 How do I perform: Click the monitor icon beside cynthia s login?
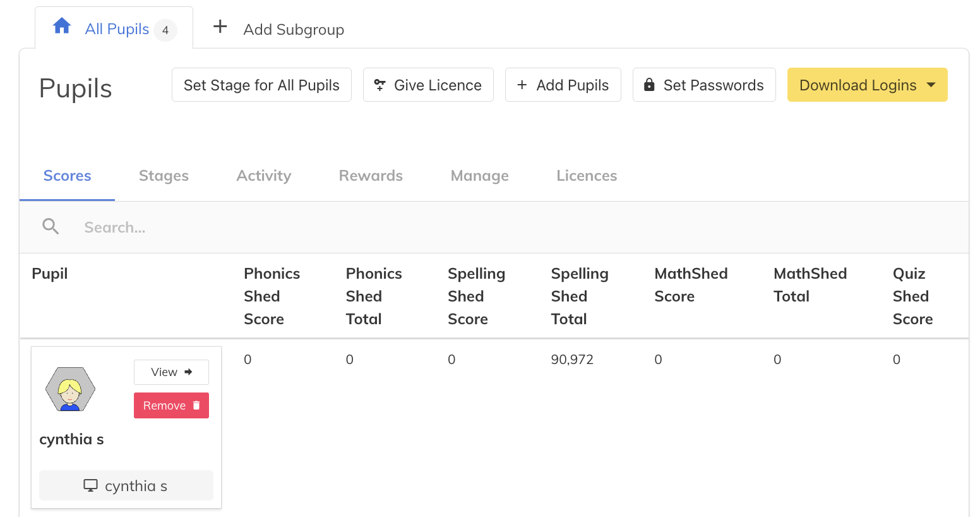[x=91, y=485]
